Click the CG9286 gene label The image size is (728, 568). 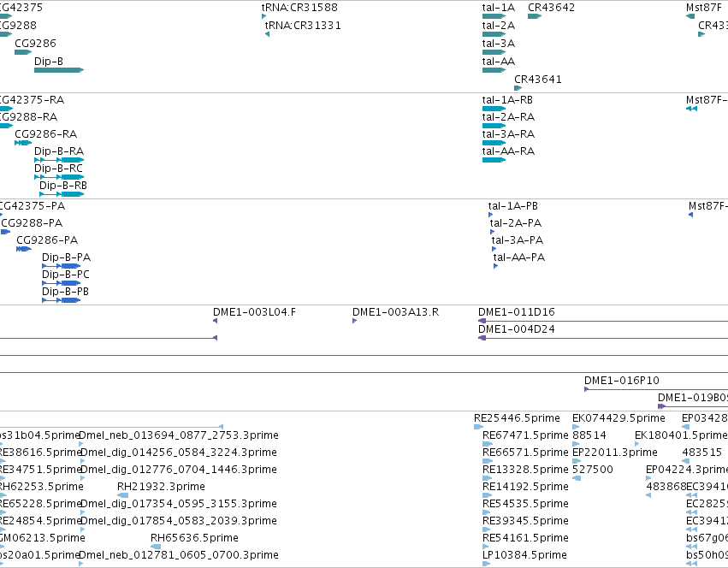click(x=35, y=43)
